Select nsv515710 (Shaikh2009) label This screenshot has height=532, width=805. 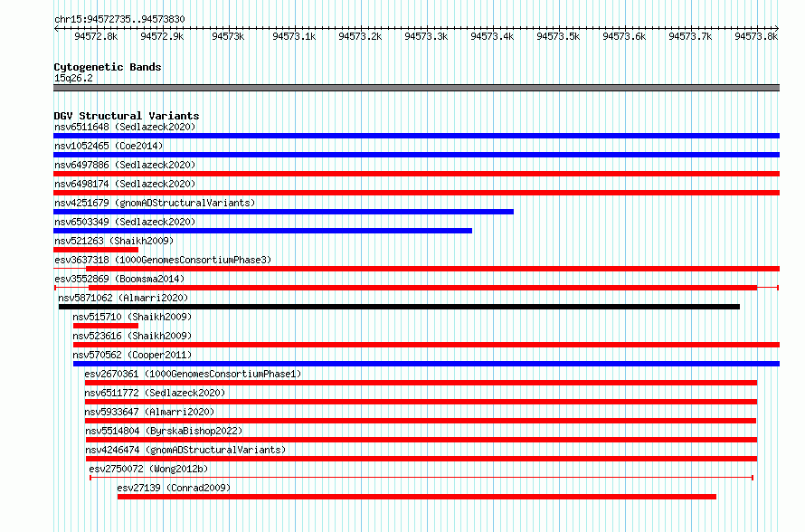[132, 317]
